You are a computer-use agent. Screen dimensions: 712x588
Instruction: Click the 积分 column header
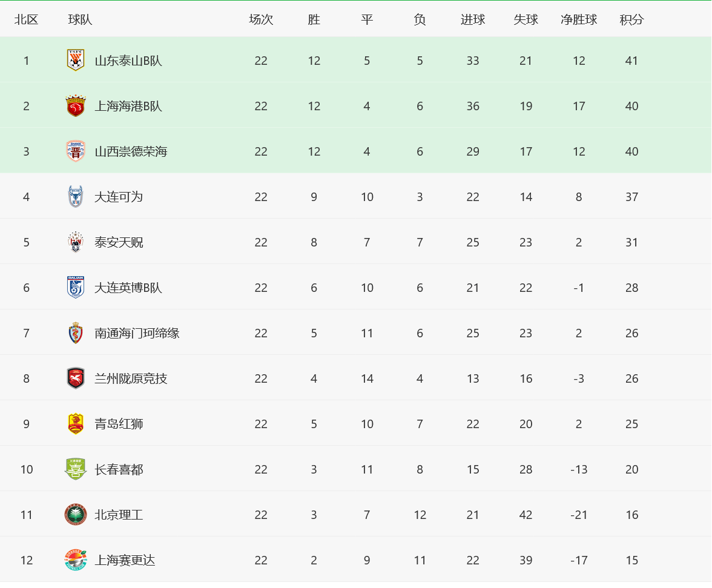[x=631, y=19]
